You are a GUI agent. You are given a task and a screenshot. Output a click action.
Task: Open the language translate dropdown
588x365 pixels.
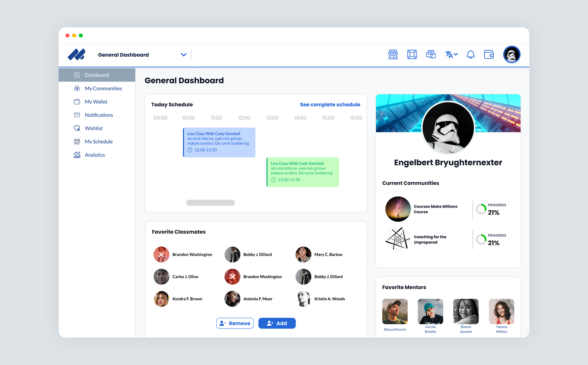tap(451, 55)
